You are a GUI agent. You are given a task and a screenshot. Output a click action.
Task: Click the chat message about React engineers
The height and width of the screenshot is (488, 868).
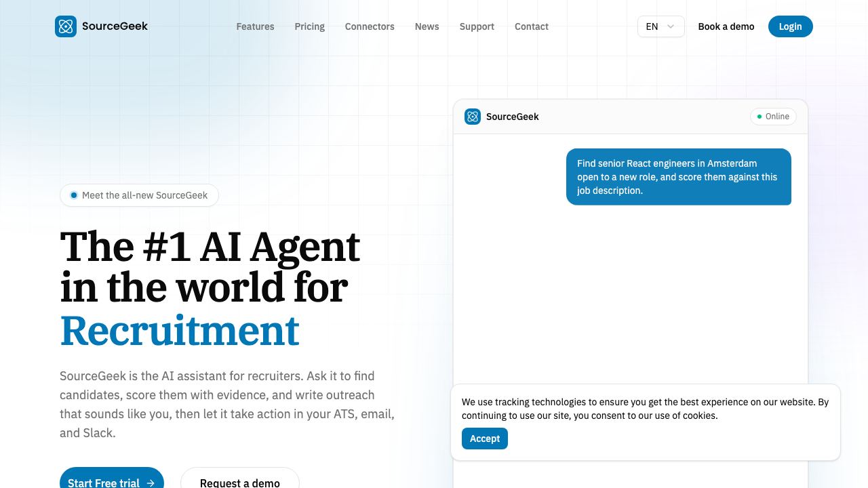(x=679, y=177)
